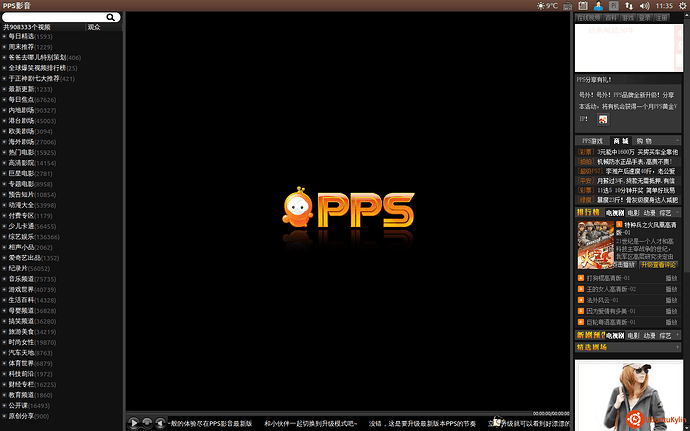Screen dimensions: 690x431
Task: Seek using the playback progress bar
Action: [x=329, y=413]
